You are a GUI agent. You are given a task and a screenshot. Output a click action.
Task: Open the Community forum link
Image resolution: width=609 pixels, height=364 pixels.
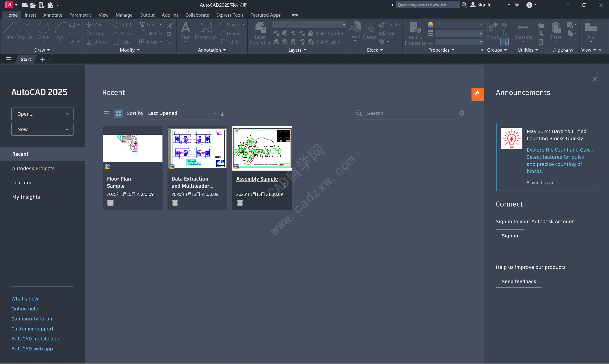click(32, 319)
